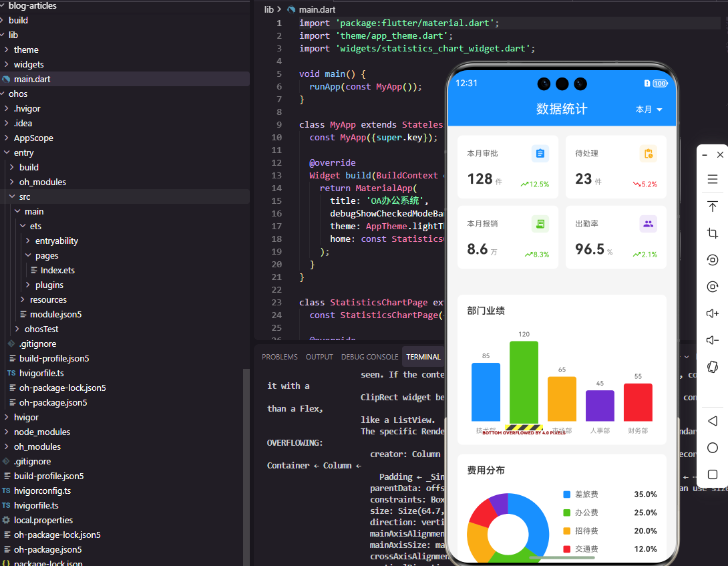Click line 15 title code line
This screenshot has height=566, width=728.
(x=379, y=200)
